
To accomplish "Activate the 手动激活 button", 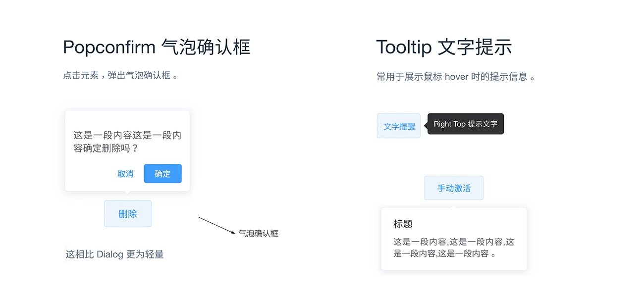I will [454, 188].
